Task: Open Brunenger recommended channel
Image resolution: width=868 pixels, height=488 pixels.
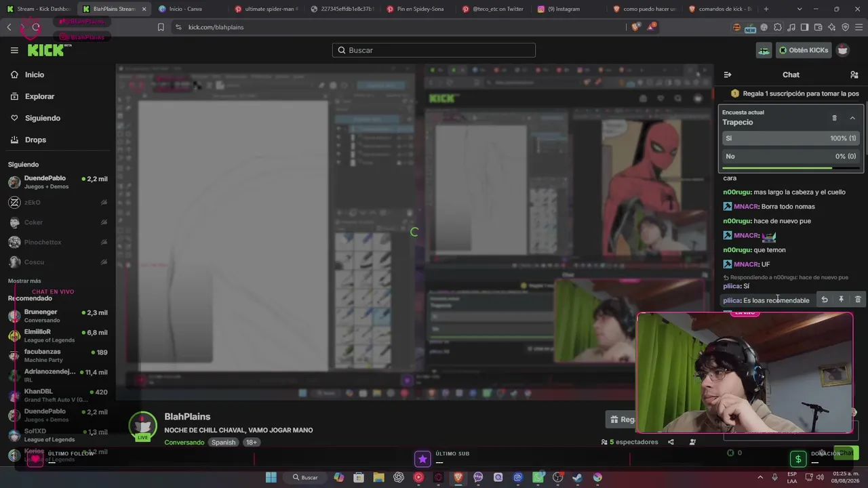Action: [58, 316]
